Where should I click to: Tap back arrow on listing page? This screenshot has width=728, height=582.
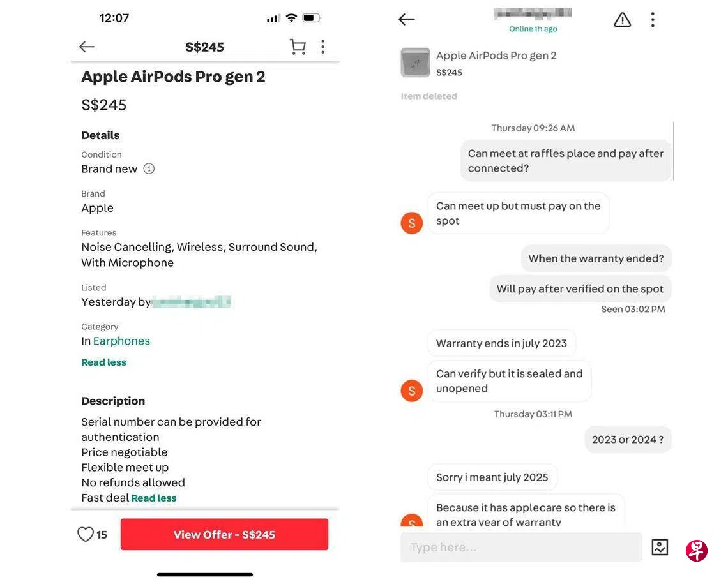click(x=87, y=47)
